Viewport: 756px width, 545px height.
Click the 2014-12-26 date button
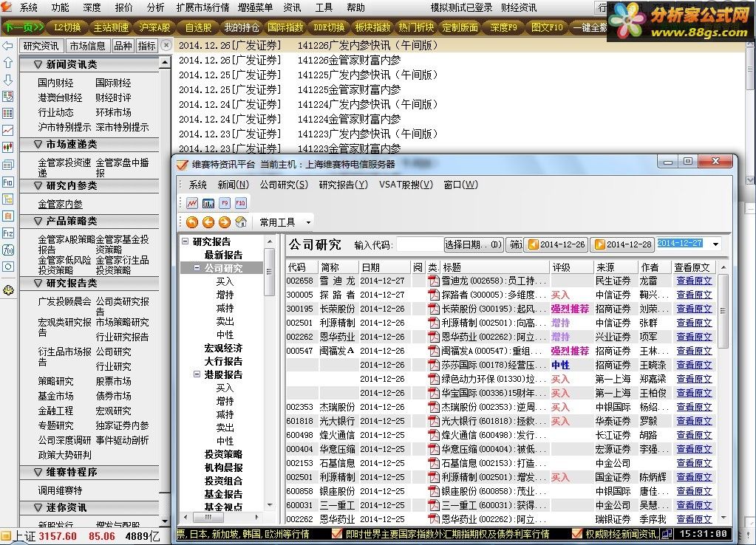pos(557,244)
